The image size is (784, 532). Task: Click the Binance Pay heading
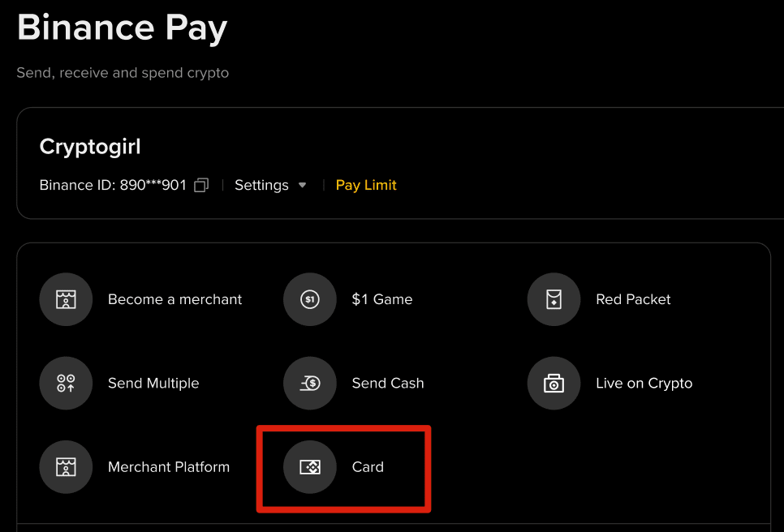coord(122,28)
